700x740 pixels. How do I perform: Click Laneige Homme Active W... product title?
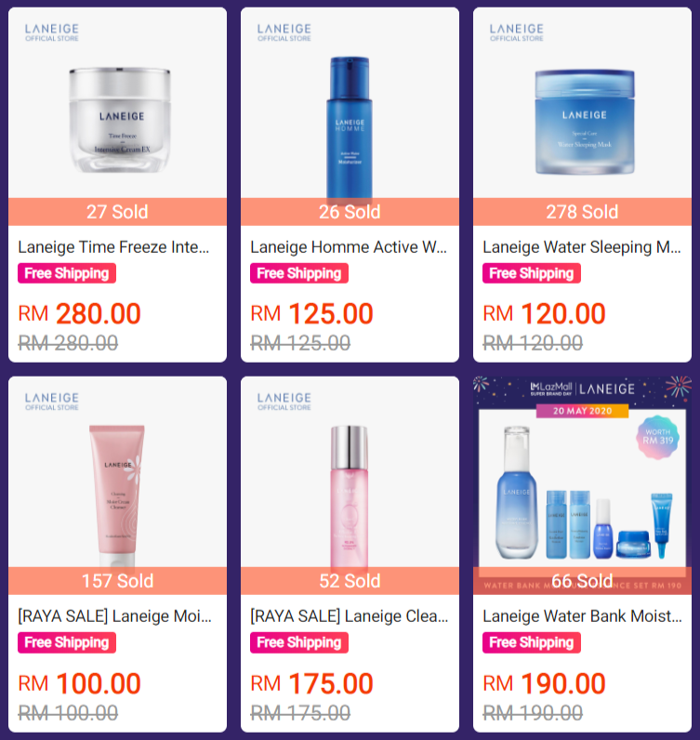pyautogui.click(x=349, y=247)
